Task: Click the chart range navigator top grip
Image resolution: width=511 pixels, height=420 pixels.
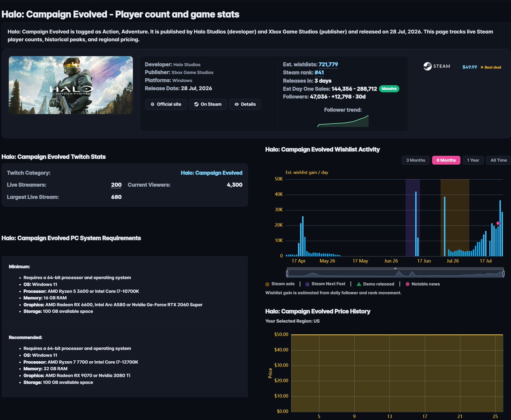Action: (395, 269)
